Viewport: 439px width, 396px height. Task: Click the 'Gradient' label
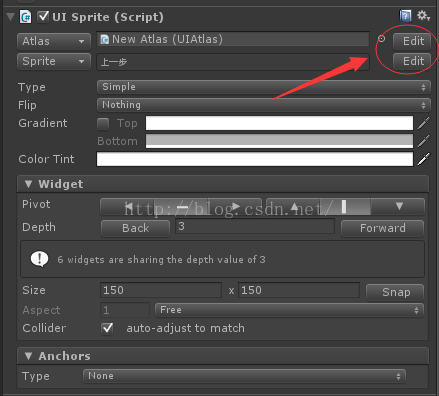point(43,123)
